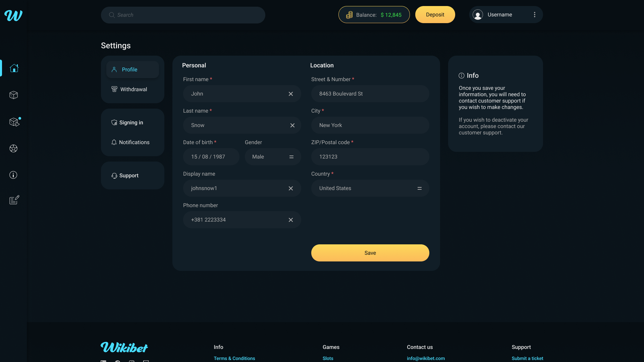This screenshot has height=362, width=644.
Task: Click the Personal section heading
Action: (x=194, y=65)
